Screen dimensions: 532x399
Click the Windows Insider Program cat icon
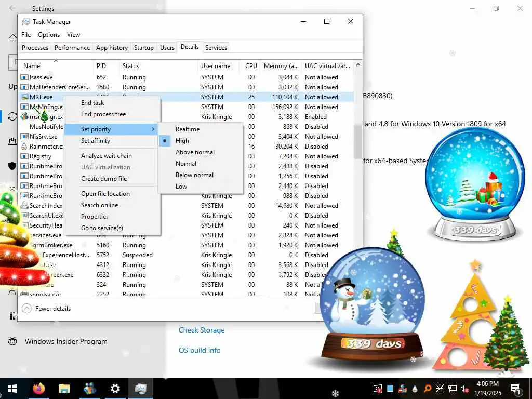coord(12,341)
